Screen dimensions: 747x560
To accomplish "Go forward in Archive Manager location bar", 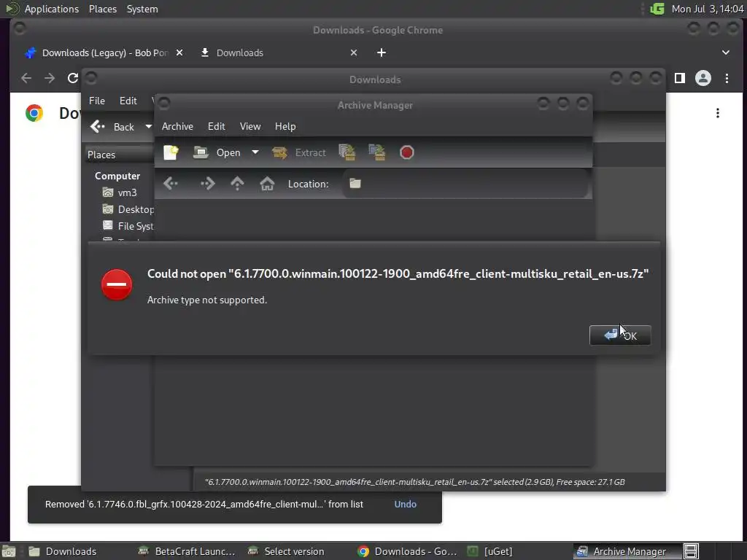I will point(207,183).
